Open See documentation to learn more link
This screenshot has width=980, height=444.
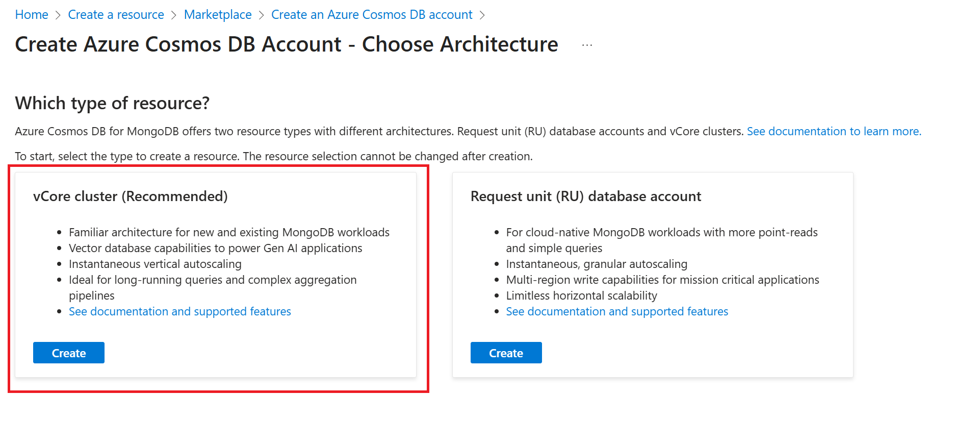[834, 131]
